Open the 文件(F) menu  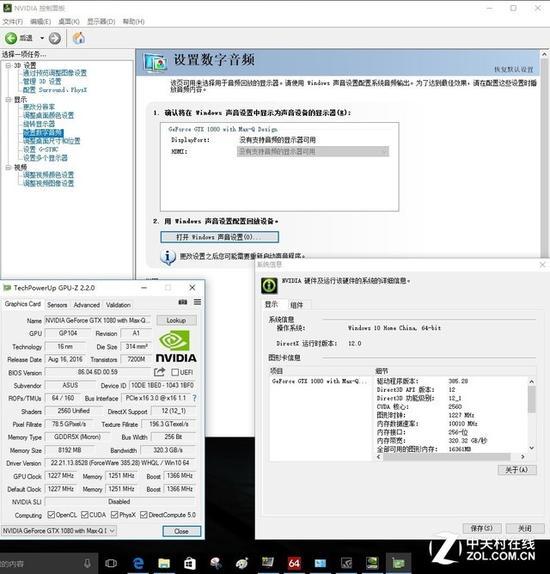tap(12, 22)
